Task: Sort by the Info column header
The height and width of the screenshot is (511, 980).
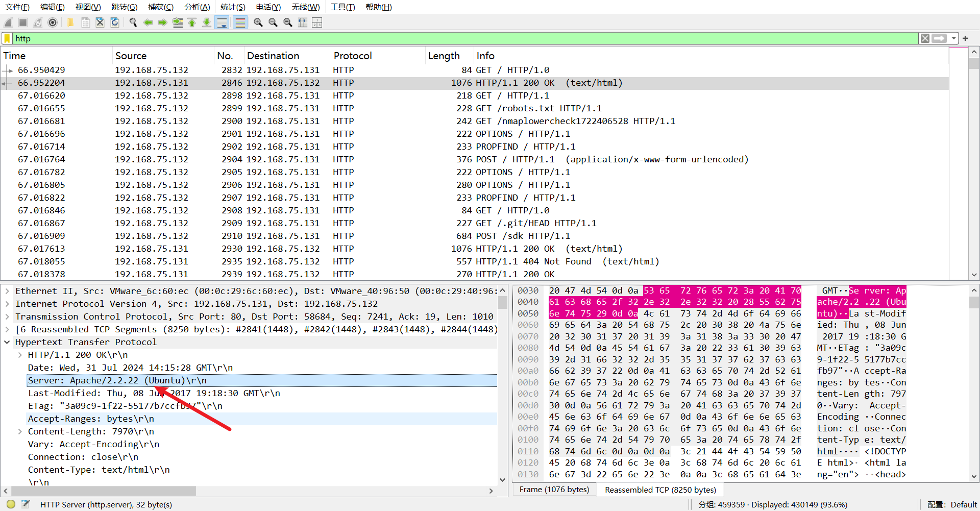Action: [711, 56]
